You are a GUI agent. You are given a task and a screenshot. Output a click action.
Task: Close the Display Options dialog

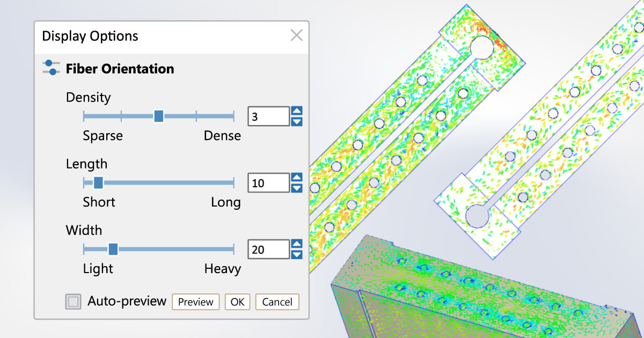click(296, 35)
